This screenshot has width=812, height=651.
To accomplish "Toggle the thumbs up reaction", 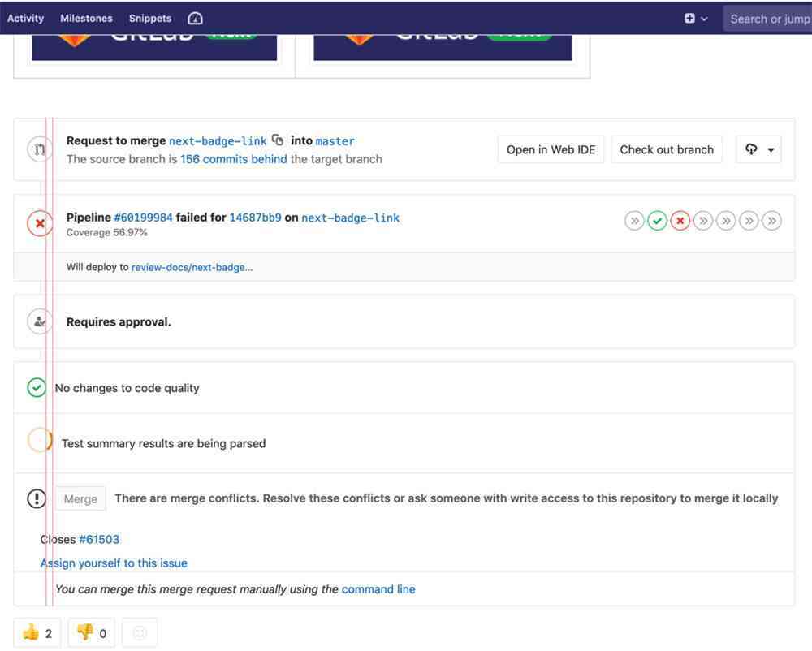I will (x=37, y=633).
